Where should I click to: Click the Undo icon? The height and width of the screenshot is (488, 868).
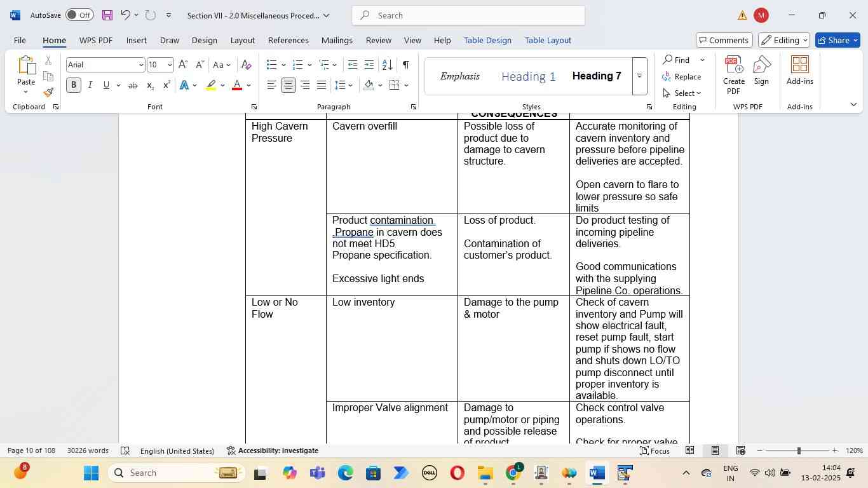point(125,15)
